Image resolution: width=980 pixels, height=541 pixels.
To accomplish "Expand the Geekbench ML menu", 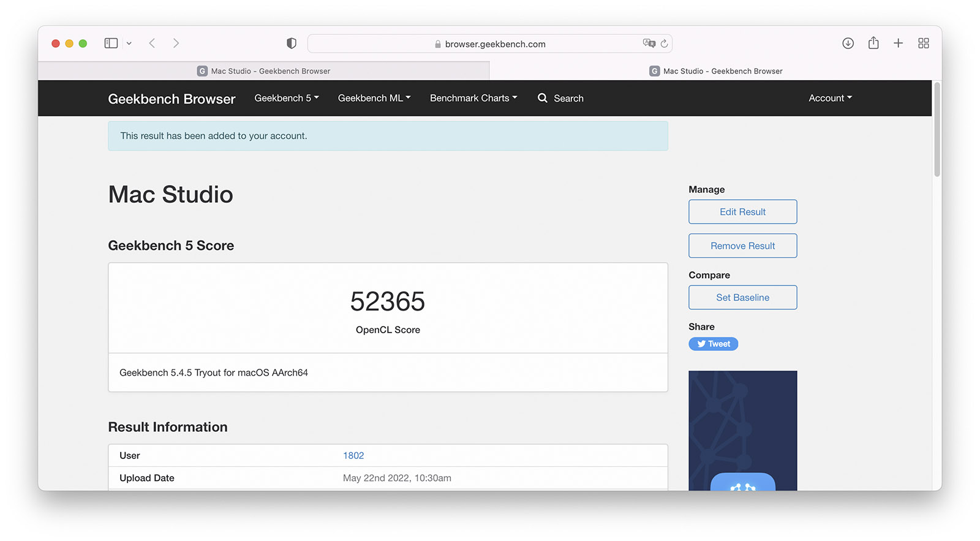I will pos(374,98).
